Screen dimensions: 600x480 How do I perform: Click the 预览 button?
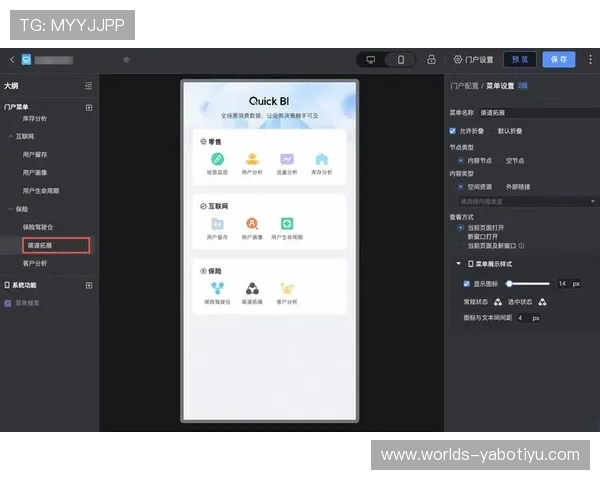(518, 60)
